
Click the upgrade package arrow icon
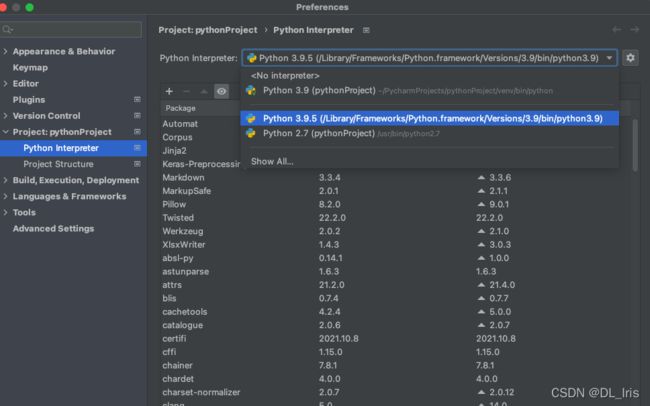click(204, 91)
